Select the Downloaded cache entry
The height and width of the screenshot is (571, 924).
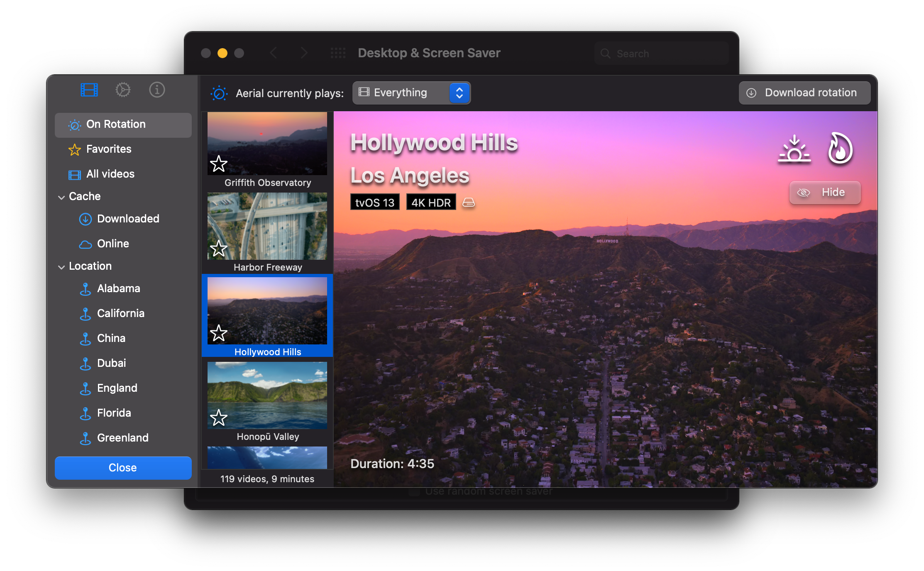coord(128,219)
